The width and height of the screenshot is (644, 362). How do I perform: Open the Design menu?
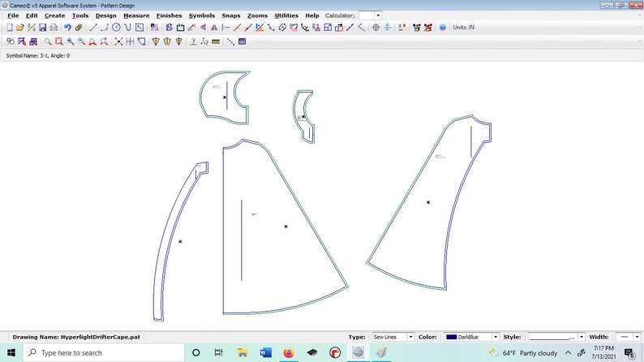pyautogui.click(x=106, y=15)
